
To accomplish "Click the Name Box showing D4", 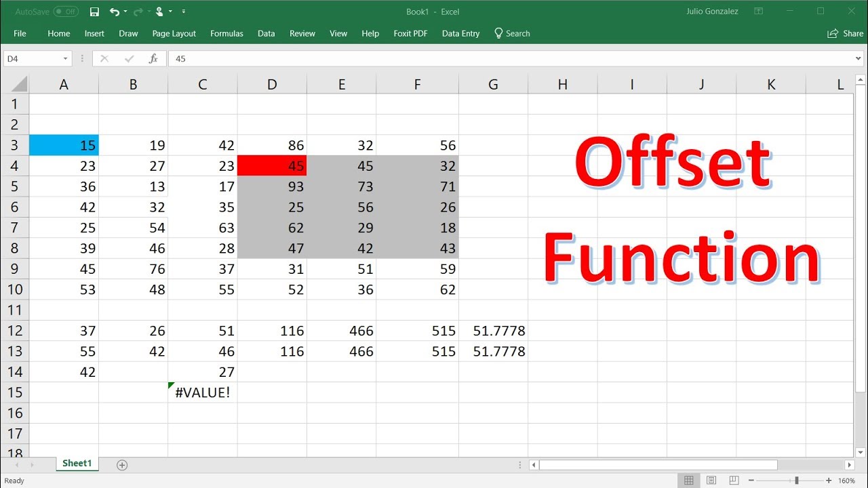I will click(33, 59).
